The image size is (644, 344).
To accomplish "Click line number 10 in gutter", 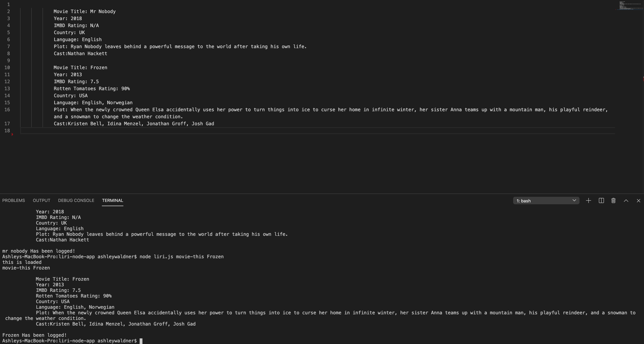I will (7, 68).
